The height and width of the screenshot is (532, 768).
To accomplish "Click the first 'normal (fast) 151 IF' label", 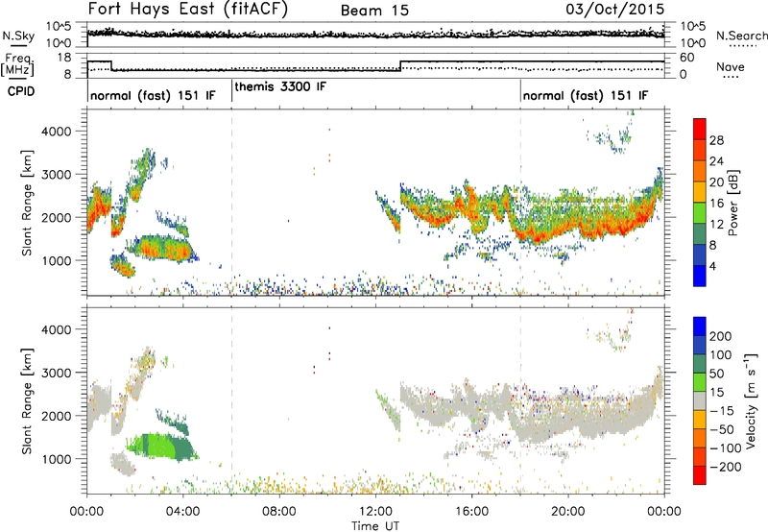I will 153,95.
